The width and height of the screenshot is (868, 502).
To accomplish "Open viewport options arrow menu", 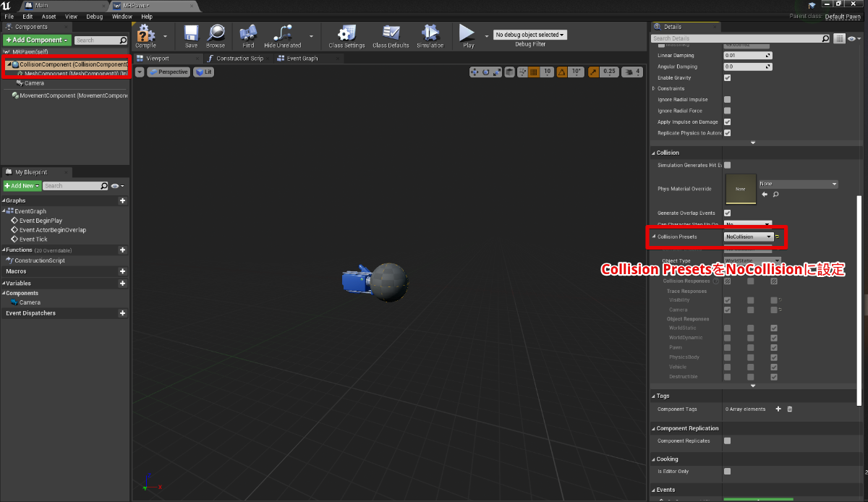I will click(140, 72).
